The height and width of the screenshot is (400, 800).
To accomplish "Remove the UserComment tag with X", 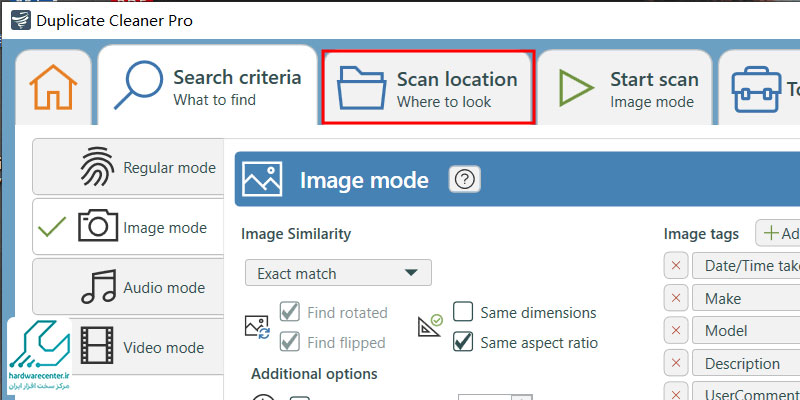I will pyautogui.click(x=676, y=391).
